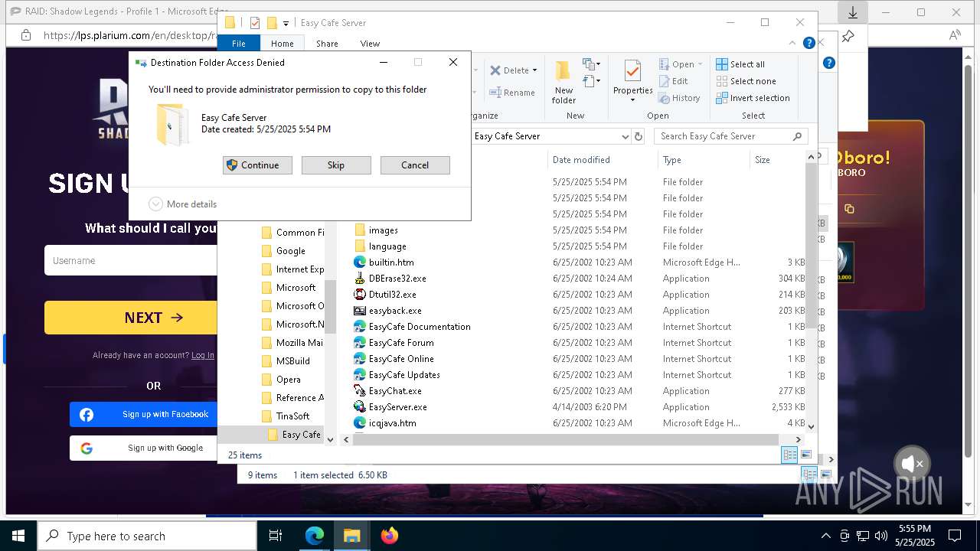Select EasyCafe Updates shortcut icon

360,375
